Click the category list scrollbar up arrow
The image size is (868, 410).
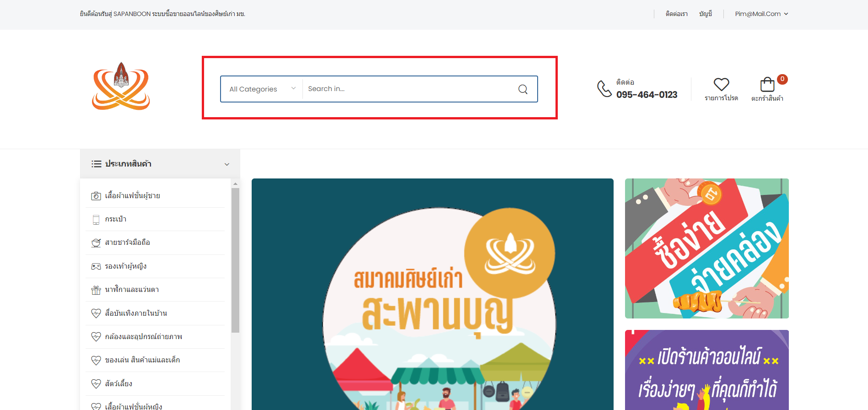click(x=235, y=184)
